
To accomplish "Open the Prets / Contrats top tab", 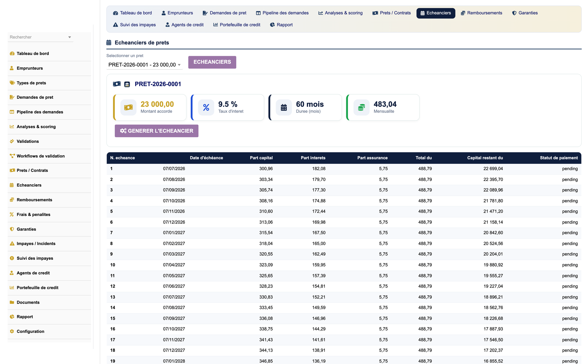I will [392, 13].
